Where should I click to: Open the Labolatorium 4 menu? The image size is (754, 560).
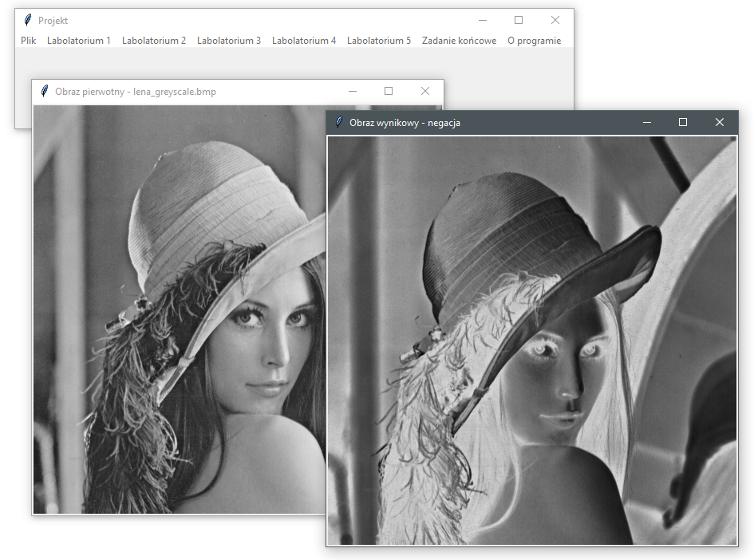tap(304, 41)
